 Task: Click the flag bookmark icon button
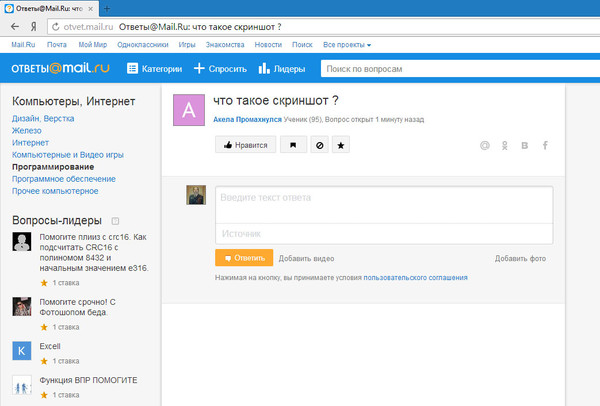293,145
